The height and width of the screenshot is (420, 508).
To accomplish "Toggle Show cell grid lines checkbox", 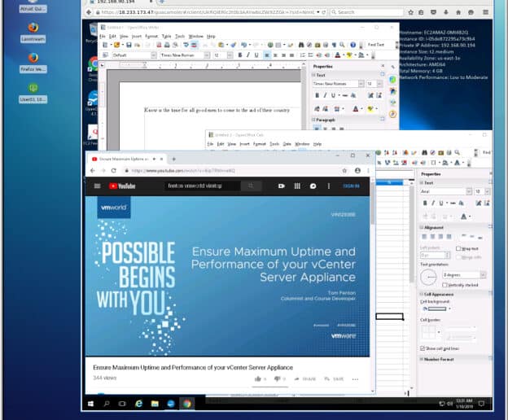I will tap(423, 348).
